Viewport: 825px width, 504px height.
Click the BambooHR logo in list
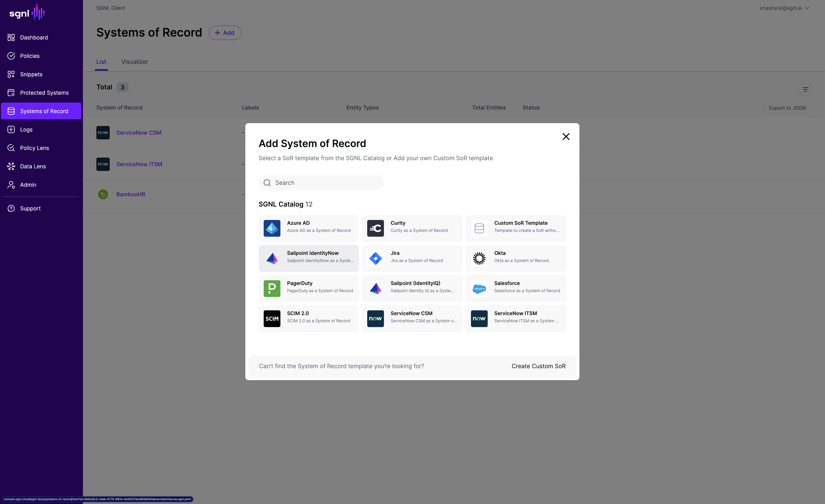pyautogui.click(x=103, y=194)
